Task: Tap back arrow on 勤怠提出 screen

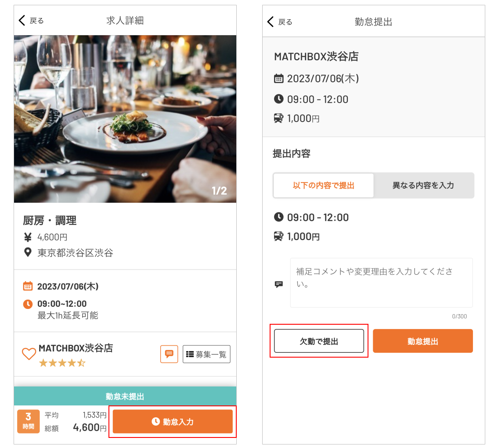Action: coord(271,22)
